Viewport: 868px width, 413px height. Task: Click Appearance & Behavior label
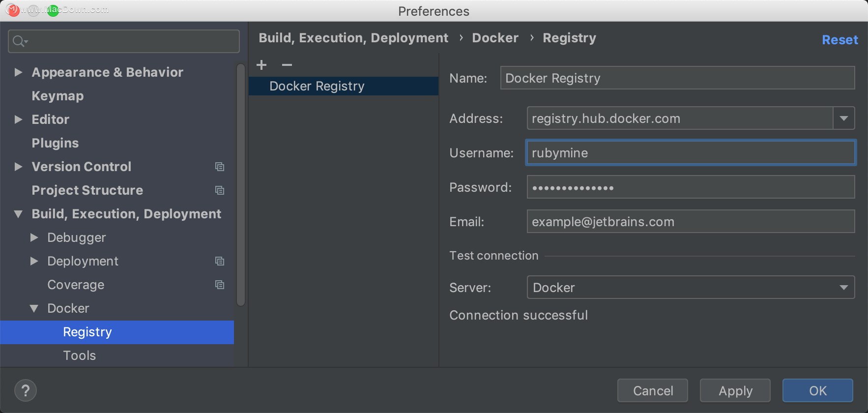[x=107, y=72]
